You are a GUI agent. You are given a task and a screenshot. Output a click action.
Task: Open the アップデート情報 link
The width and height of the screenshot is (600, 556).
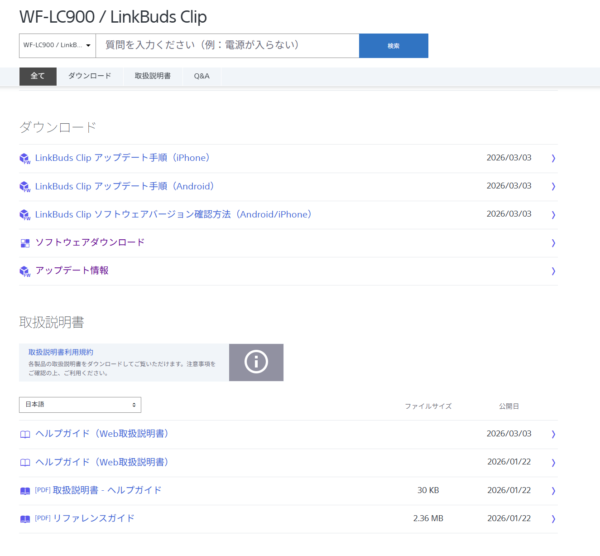click(72, 271)
